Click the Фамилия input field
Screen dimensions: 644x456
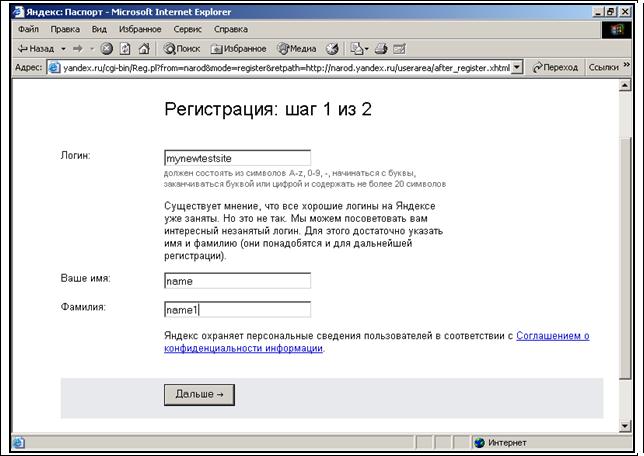coord(237,310)
